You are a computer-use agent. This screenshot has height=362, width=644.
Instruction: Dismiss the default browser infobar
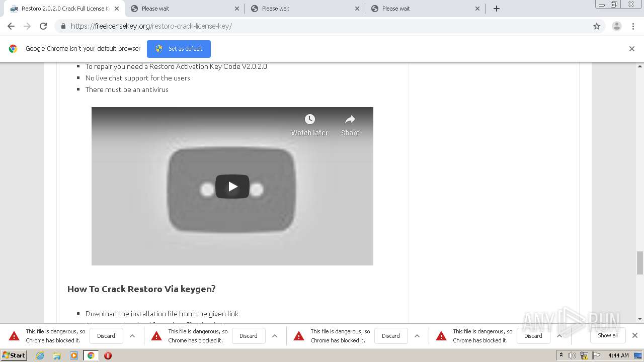(x=632, y=49)
